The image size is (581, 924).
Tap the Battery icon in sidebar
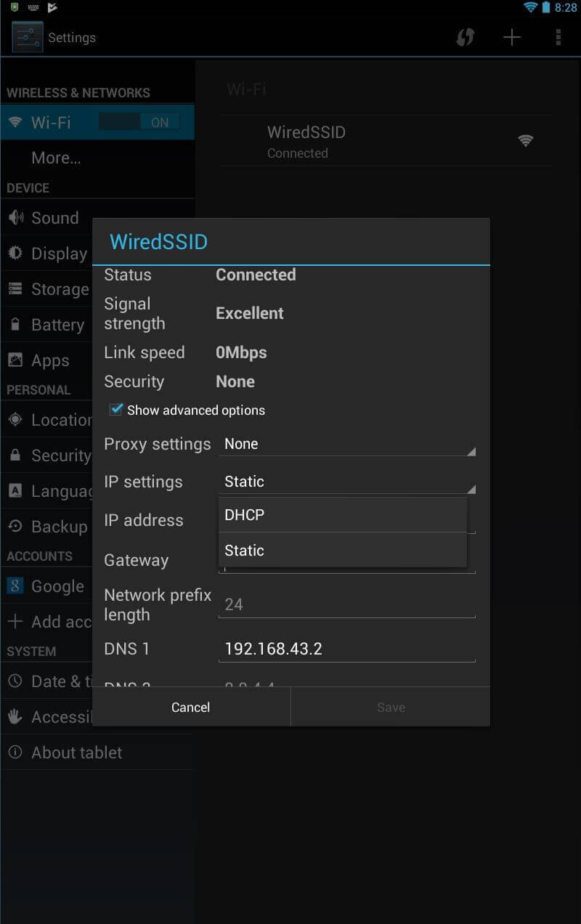(15, 324)
